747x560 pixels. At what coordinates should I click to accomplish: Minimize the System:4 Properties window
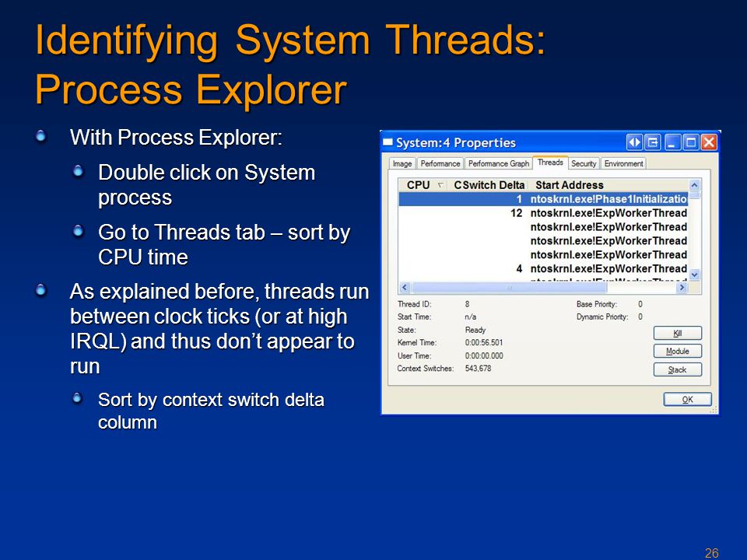tap(672, 142)
